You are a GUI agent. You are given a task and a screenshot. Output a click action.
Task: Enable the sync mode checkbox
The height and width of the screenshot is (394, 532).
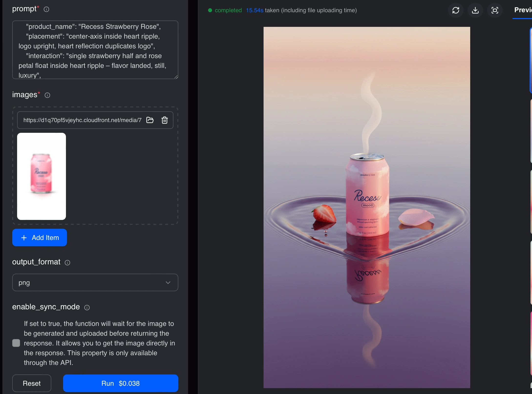pos(16,343)
